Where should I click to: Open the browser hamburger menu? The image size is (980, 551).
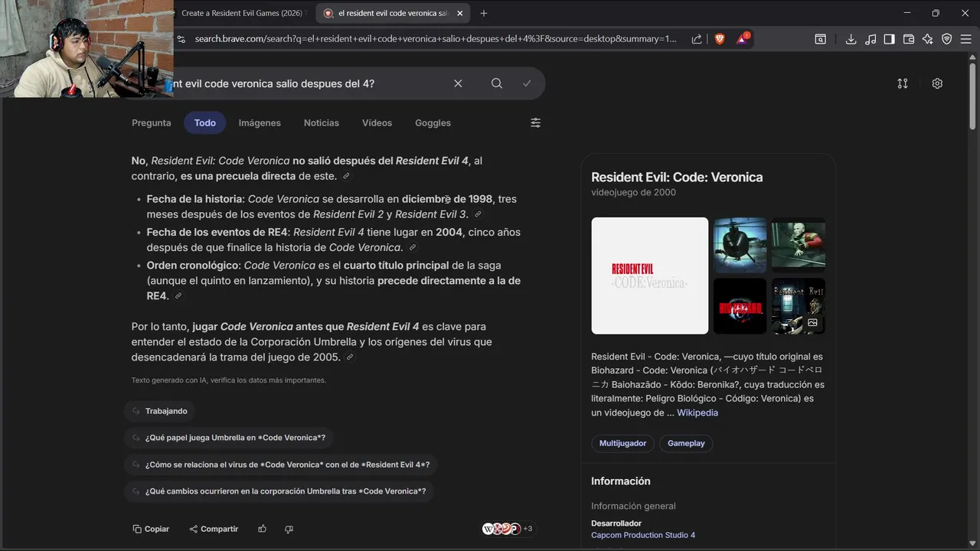966,39
